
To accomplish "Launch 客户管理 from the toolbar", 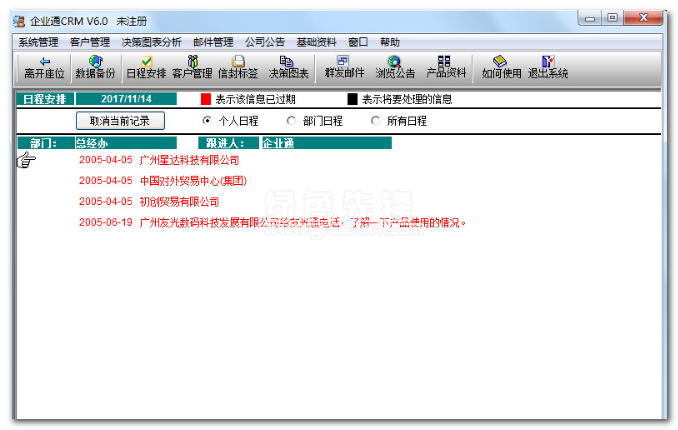I will 192,67.
